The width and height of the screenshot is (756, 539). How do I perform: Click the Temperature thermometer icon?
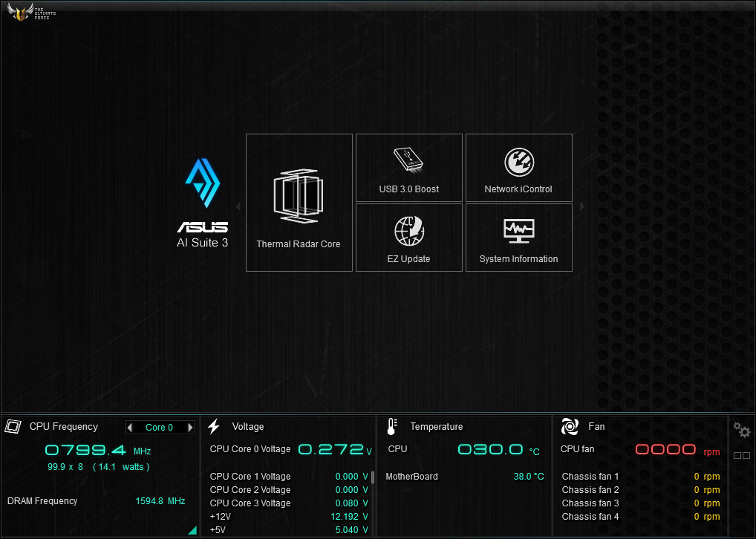[392, 426]
